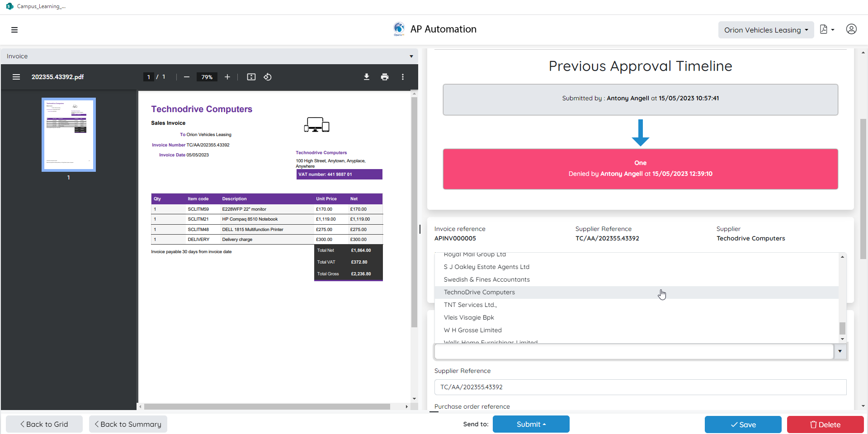Screen dimensions: 868x434
Task: Click the panel splitter handle
Action: click(x=420, y=229)
